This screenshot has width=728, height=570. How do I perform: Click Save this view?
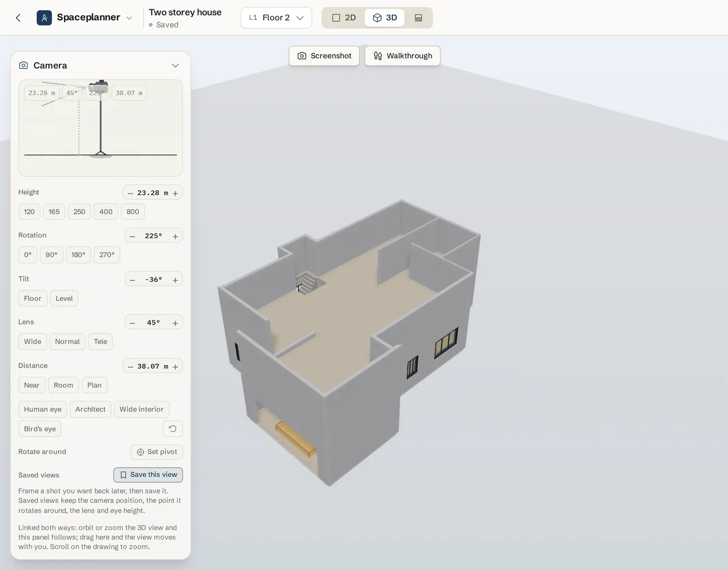click(x=148, y=475)
